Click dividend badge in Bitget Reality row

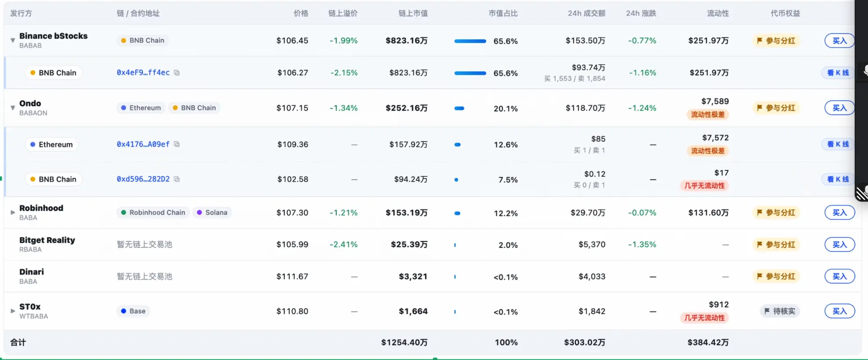tap(776, 244)
